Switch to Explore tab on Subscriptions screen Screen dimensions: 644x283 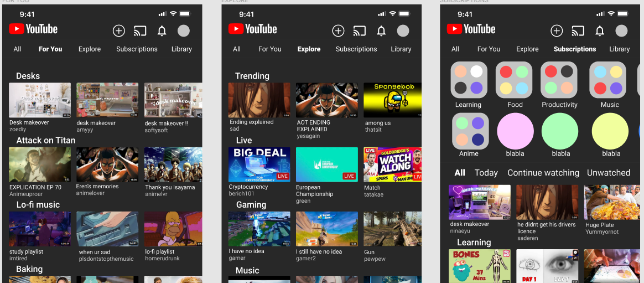tap(527, 49)
